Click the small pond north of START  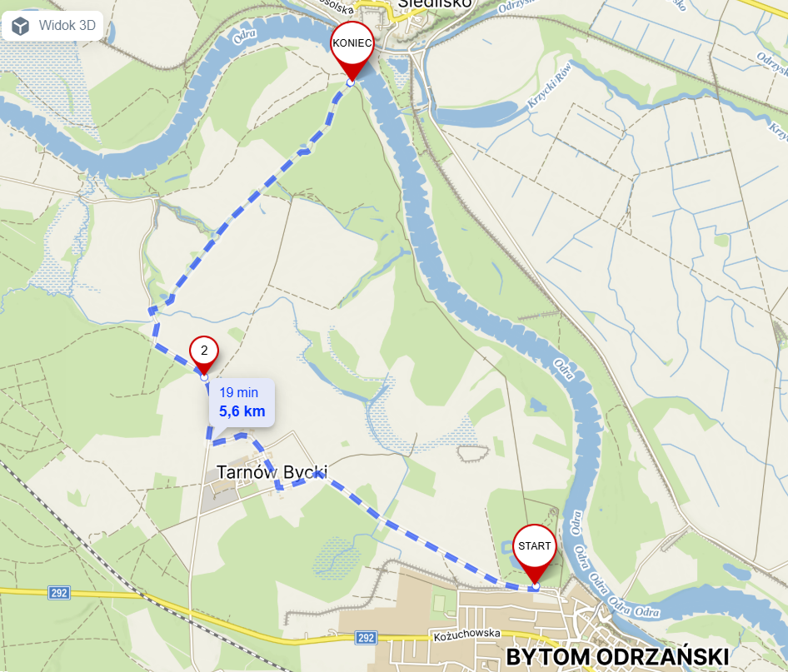(x=537, y=405)
